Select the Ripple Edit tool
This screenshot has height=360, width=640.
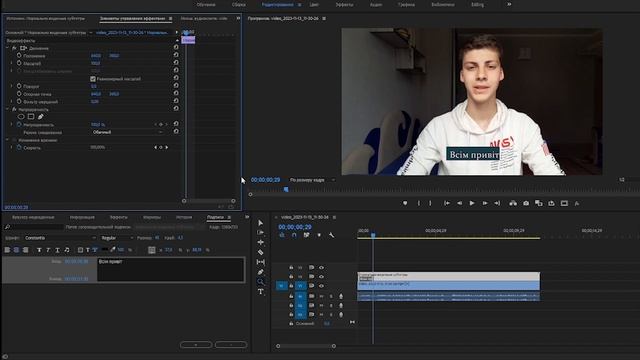click(260, 242)
